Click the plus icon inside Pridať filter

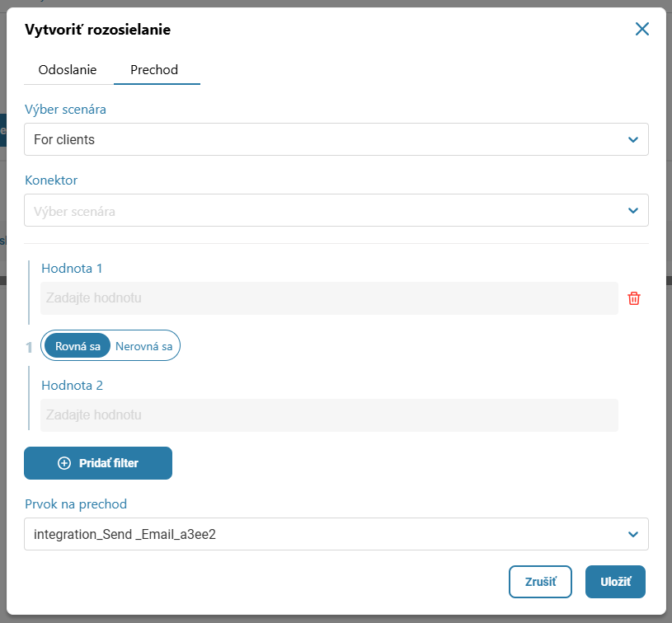coord(64,463)
